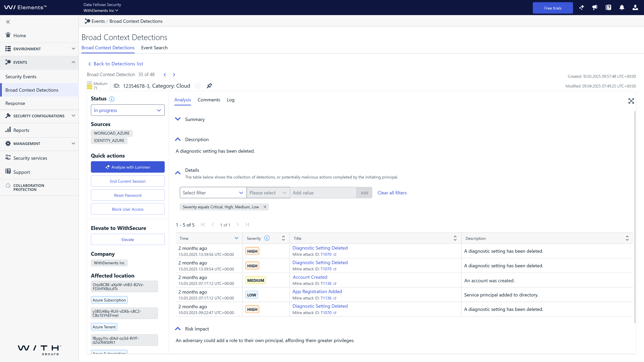644x362 pixels.
Task: Click the Status info icon
Action: pos(112,99)
